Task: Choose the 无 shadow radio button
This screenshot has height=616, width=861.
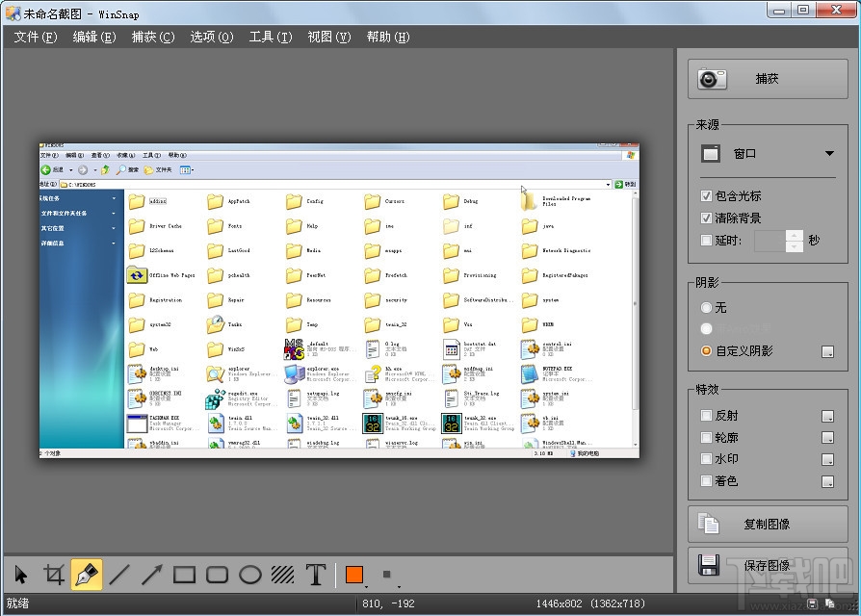Action: pyautogui.click(x=707, y=307)
